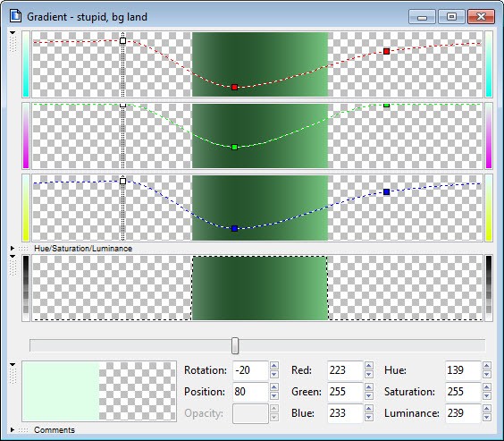Image resolution: width=504 pixels, height=441 pixels.
Task: Decrease Rotation with the down arrow
Action: pos(273,375)
